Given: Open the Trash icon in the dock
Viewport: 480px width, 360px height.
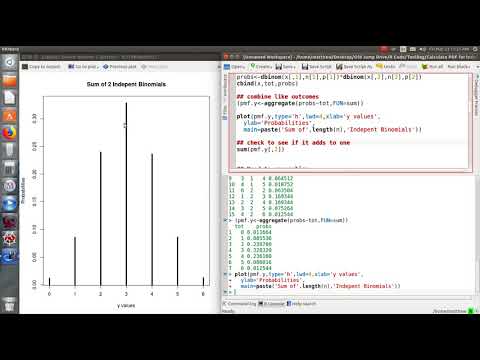Looking at the screenshot, I should [x=9, y=304].
